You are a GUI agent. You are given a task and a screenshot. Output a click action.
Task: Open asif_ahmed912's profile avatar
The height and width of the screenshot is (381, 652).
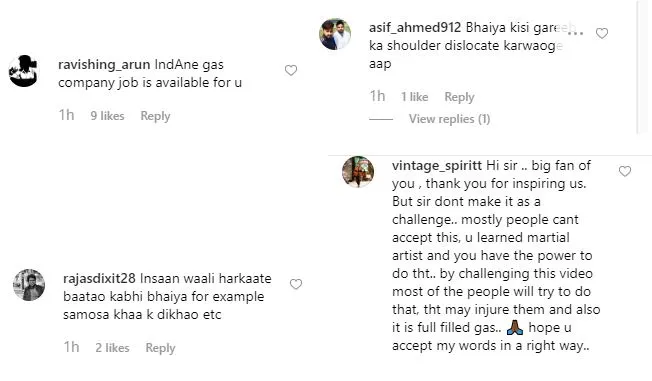[x=335, y=34]
